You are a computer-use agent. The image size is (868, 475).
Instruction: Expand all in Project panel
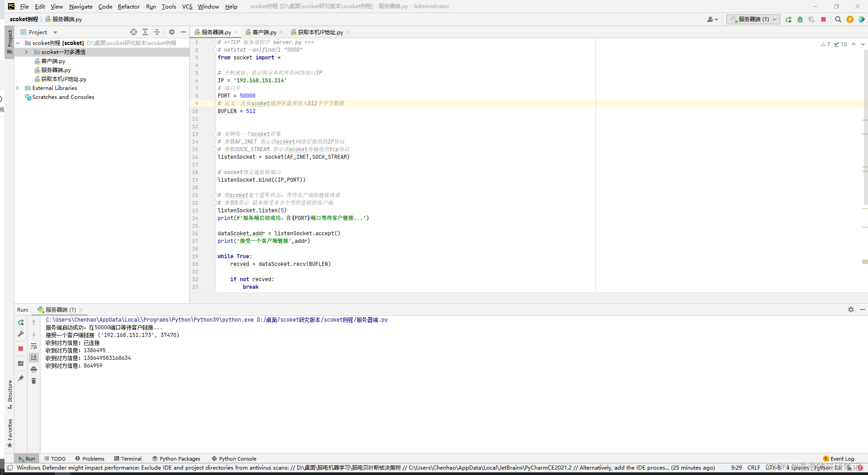click(145, 32)
